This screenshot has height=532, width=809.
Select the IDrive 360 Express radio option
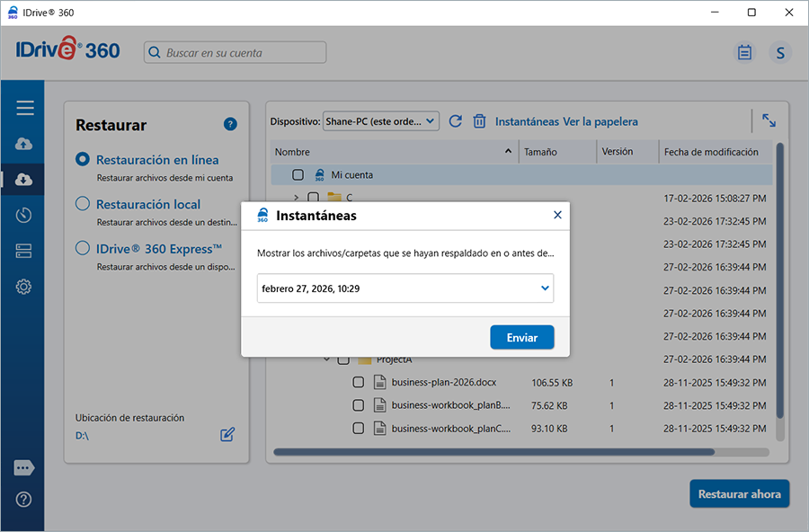pyautogui.click(x=83, y=249)
